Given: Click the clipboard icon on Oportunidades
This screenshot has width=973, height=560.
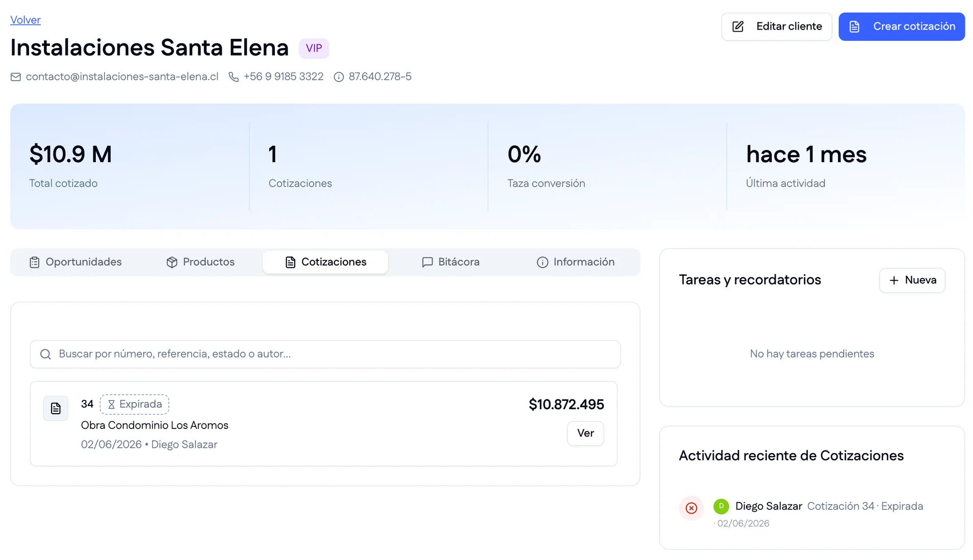Looking at the screenshot, I should tap(35, 262).
